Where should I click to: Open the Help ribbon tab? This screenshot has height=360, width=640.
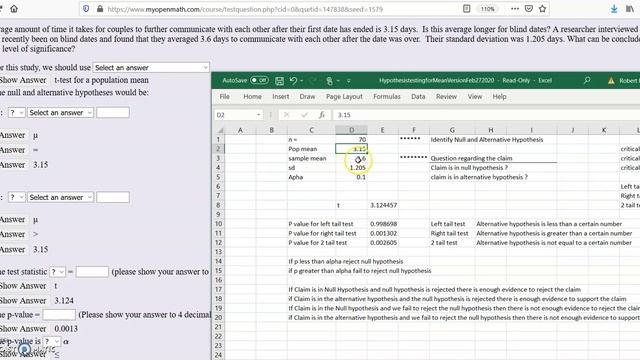[x=499, y=97]
